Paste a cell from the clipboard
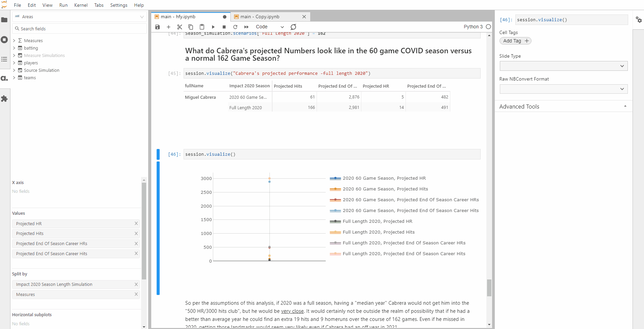The height and width of the screenshot is (329, 644). click(202, 27)
